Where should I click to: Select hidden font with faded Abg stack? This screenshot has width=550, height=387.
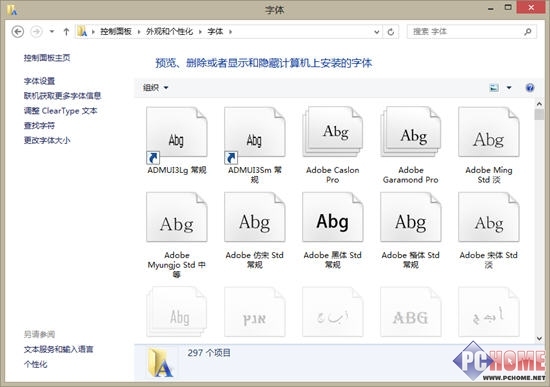pos(177,312)
